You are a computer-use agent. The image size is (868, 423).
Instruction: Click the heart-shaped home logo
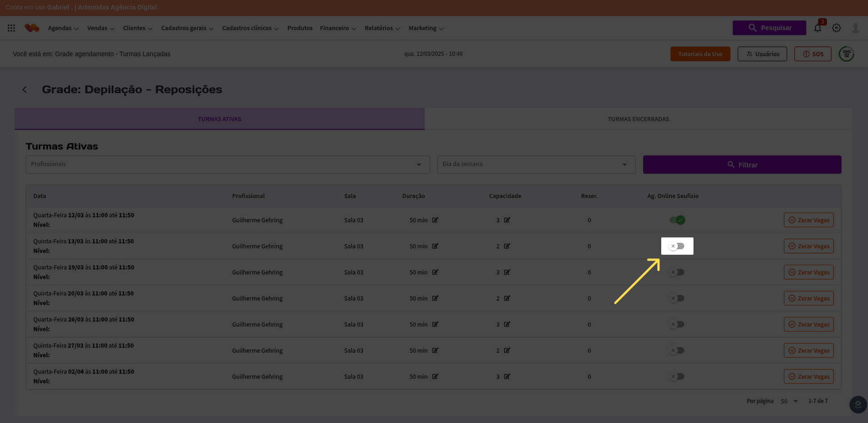tap(32, 28)
